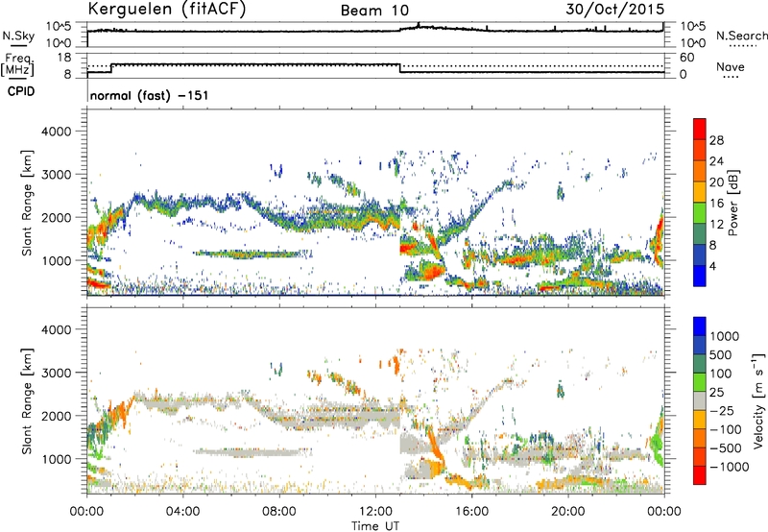Click the Time UT axis title
The width and height of the screenshot is (768, 532).
(x=375, y=526)
